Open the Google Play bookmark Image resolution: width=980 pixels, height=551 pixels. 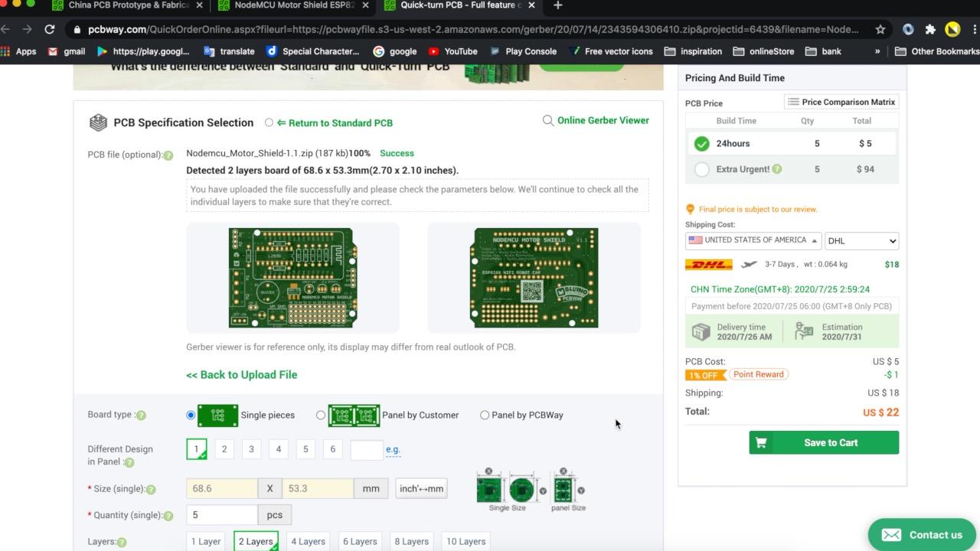143,51
